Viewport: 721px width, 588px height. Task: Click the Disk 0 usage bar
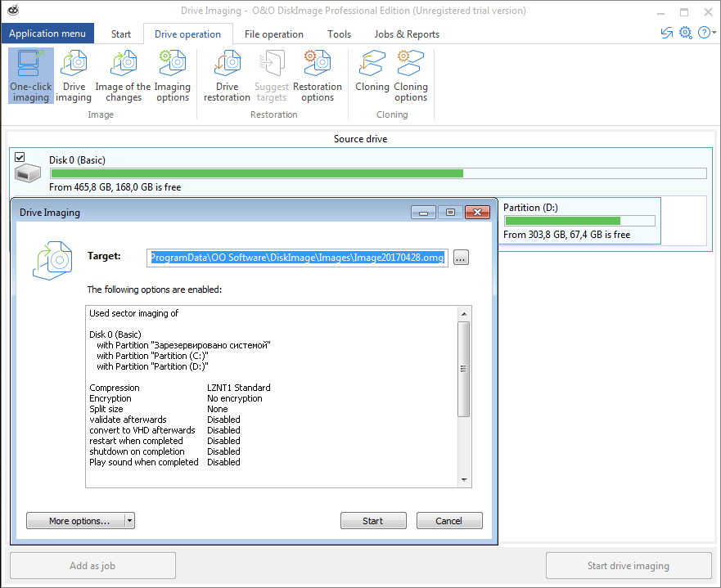pos(378,173)
